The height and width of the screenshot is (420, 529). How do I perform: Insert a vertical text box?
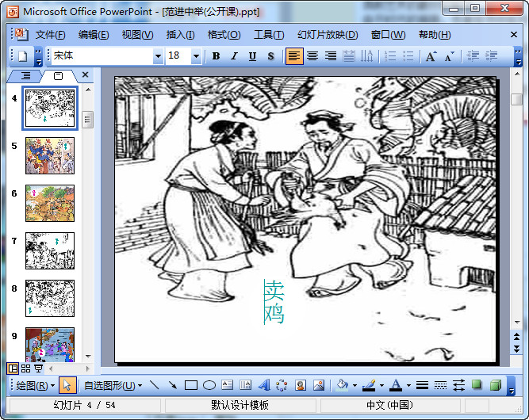pyautogui.click(x=245, y=385)
